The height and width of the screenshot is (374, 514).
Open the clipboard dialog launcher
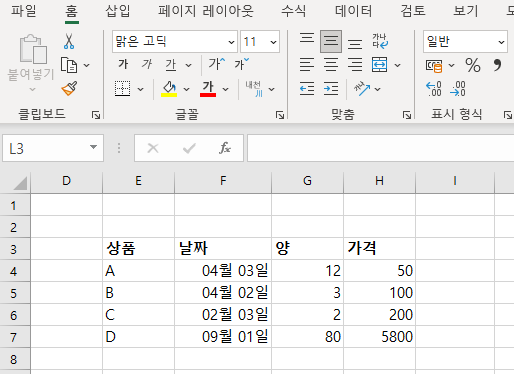pos(96,115)
